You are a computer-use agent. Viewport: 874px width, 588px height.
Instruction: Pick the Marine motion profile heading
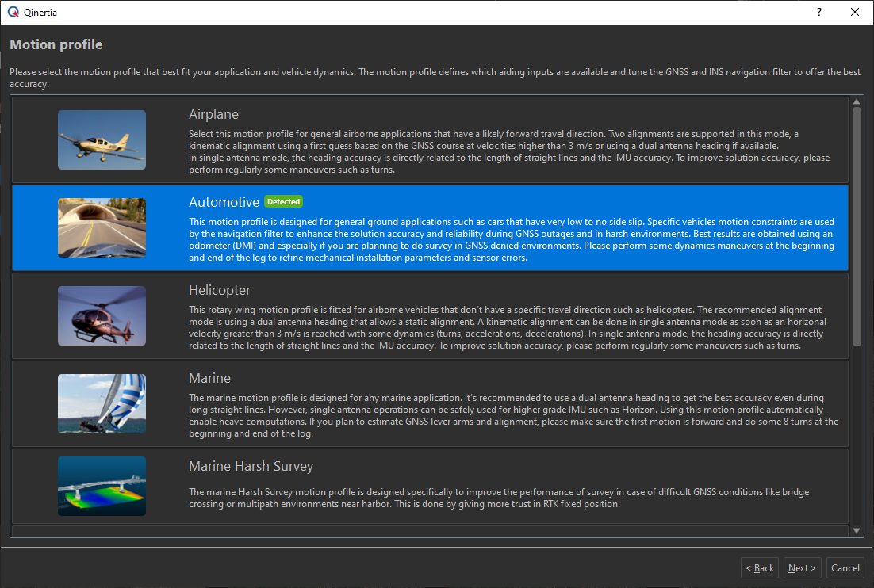(x=209, y=378)
